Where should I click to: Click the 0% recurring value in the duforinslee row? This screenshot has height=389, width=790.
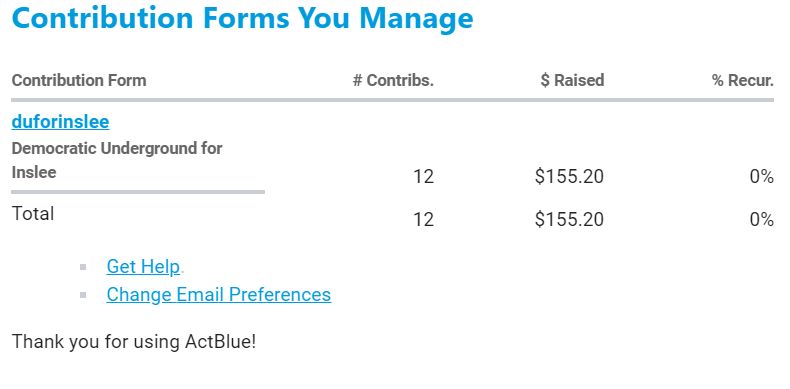(761, 177)
